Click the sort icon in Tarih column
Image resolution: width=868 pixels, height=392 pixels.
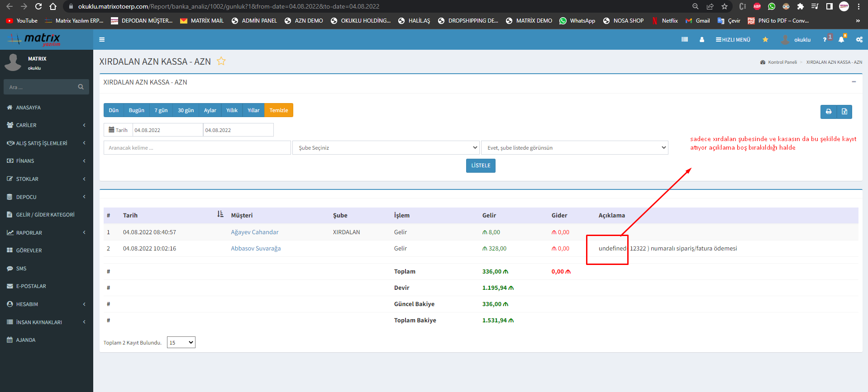click(x=220, y=214)
